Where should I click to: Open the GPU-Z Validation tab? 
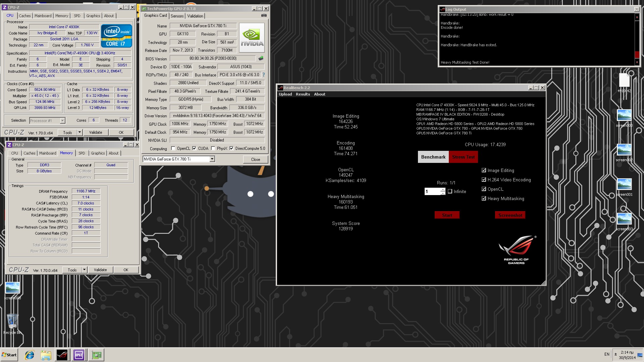(195, 16)
